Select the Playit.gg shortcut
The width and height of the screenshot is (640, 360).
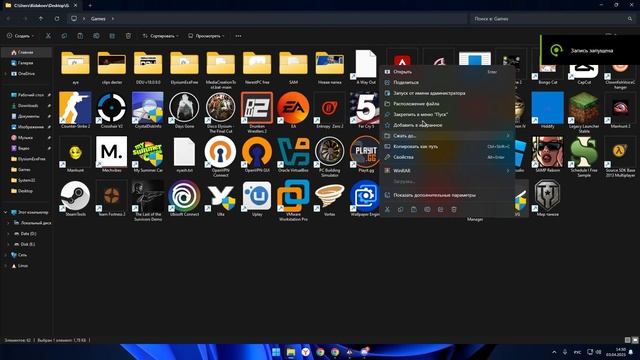(365, 152)
